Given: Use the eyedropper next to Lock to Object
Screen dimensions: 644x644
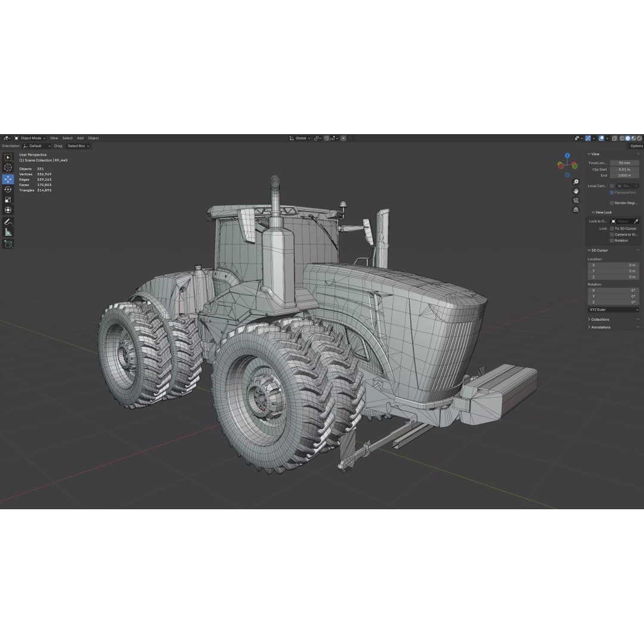Looking at the screenshot, I should click(637, 221).
